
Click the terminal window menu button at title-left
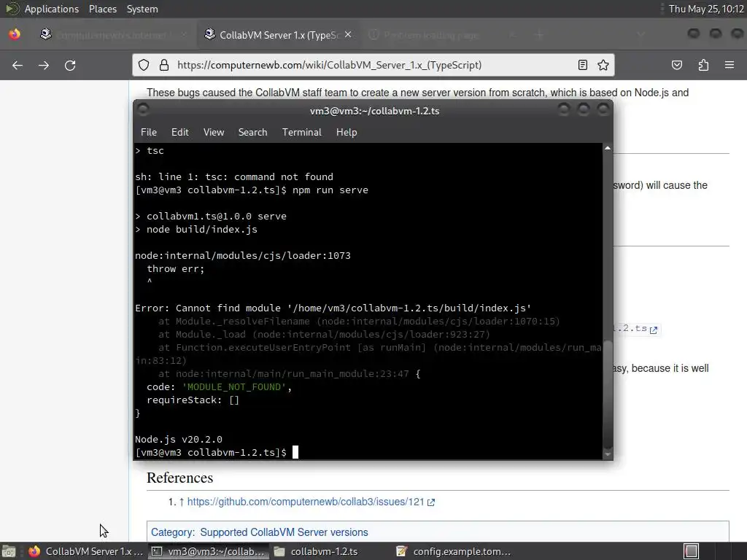coord(143,109)
